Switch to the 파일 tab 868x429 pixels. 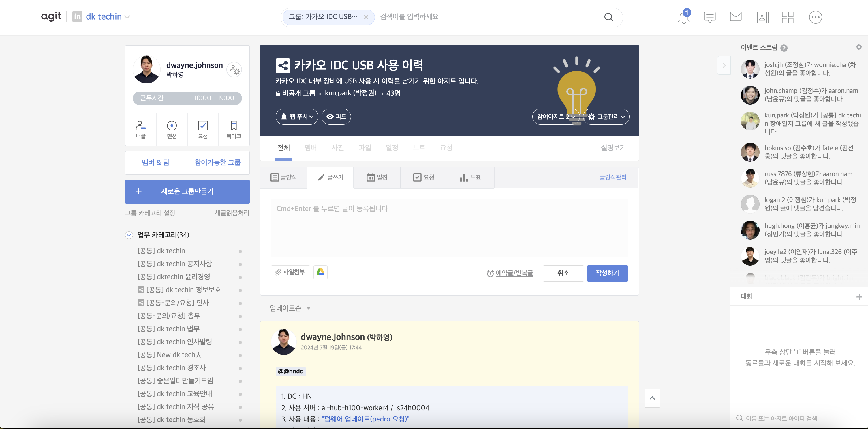click(x=365, y=148)
